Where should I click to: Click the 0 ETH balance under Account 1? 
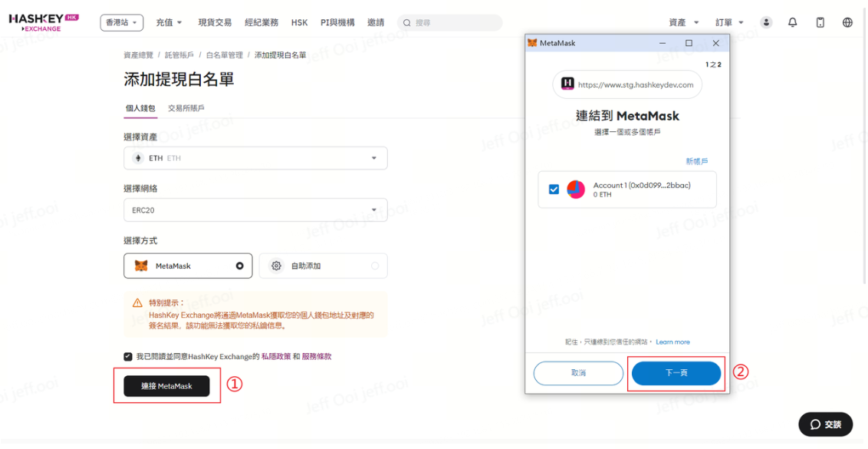click(x=602, y=195)
